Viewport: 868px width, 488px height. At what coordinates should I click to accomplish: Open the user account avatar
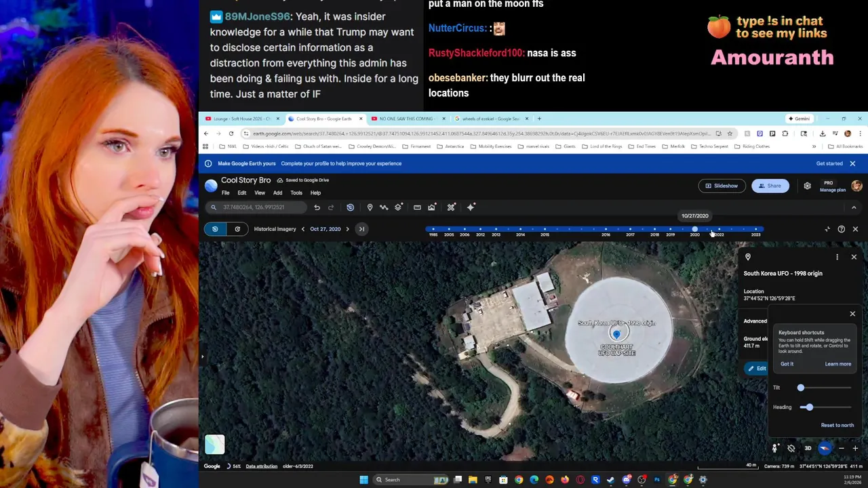(856, 186)
